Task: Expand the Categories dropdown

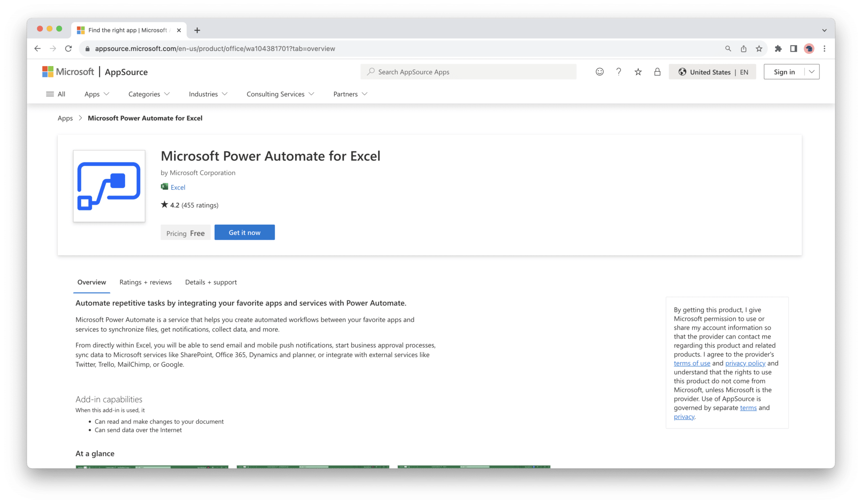Action: coord(149,94)
